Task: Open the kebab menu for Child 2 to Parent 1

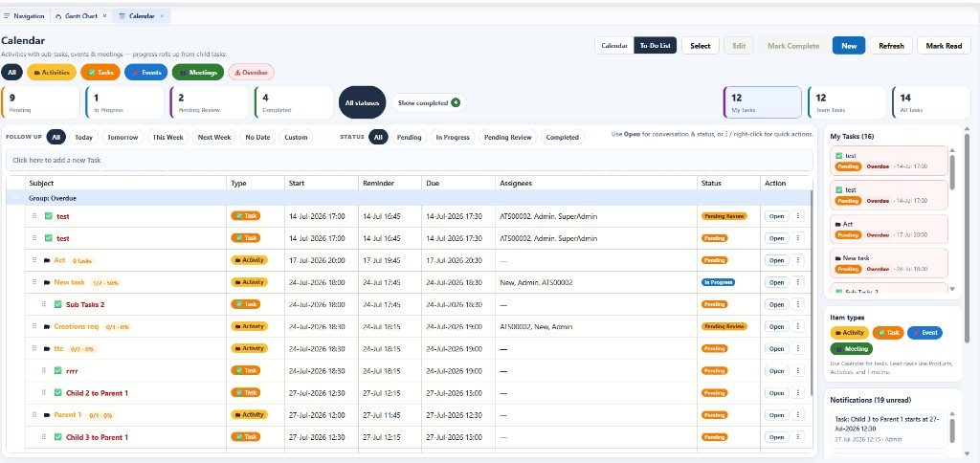Action: (797, 393)
